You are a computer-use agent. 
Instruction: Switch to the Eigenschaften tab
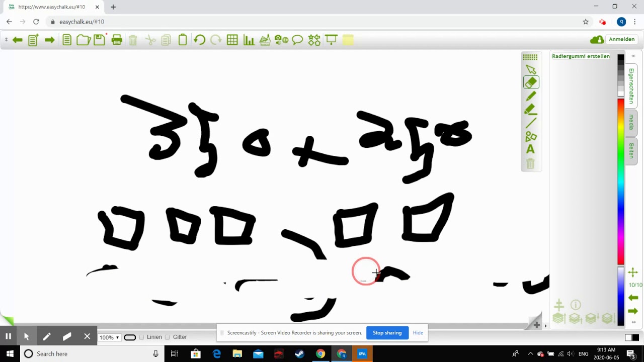(x=631, y=86)
